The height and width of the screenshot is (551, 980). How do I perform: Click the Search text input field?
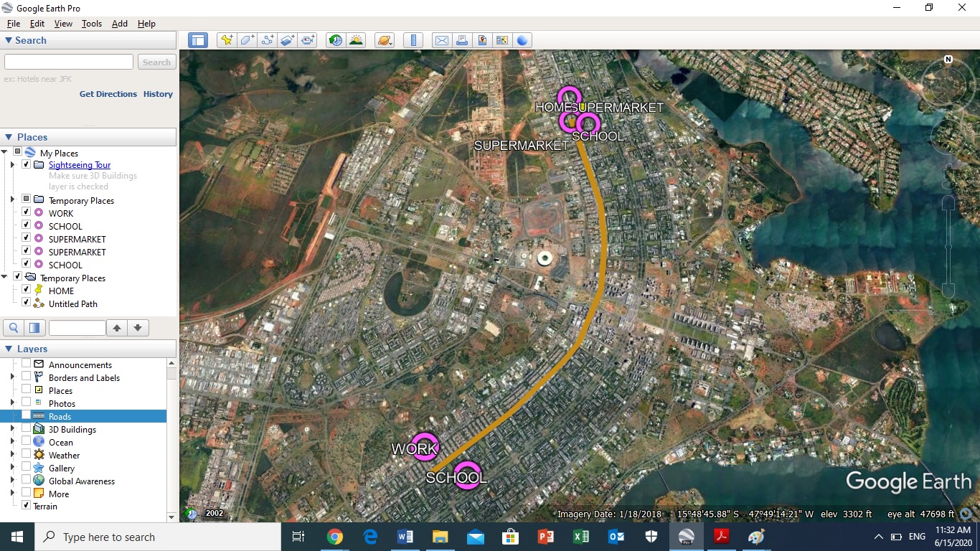click(69, 62)
